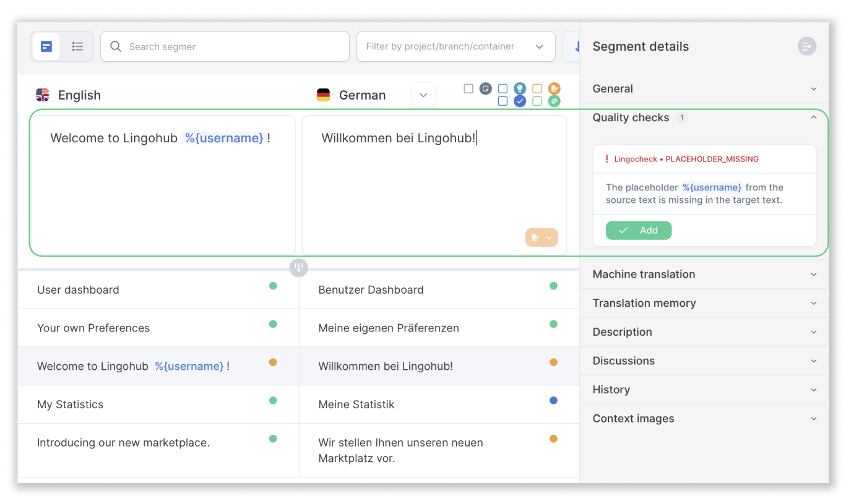Screen dimensions: 846x504
Task: Expand the Machine translation section
Action: (704, 274)
